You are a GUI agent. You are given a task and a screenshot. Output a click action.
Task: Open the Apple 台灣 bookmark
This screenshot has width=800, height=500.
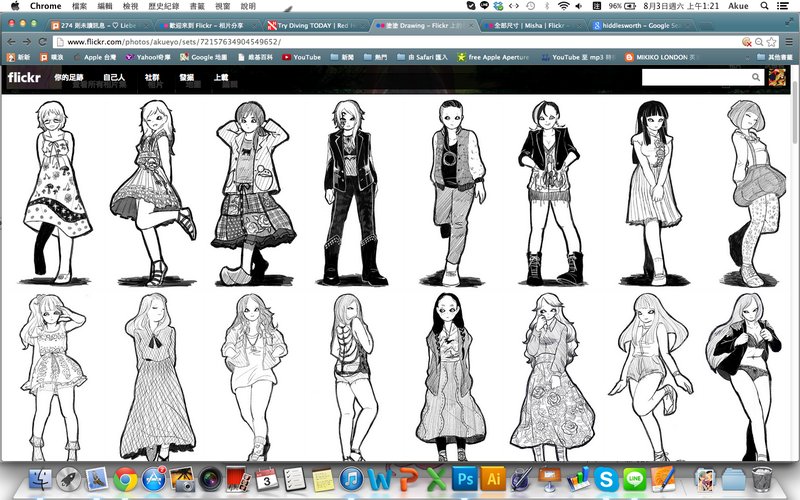[x=95, y=57]
